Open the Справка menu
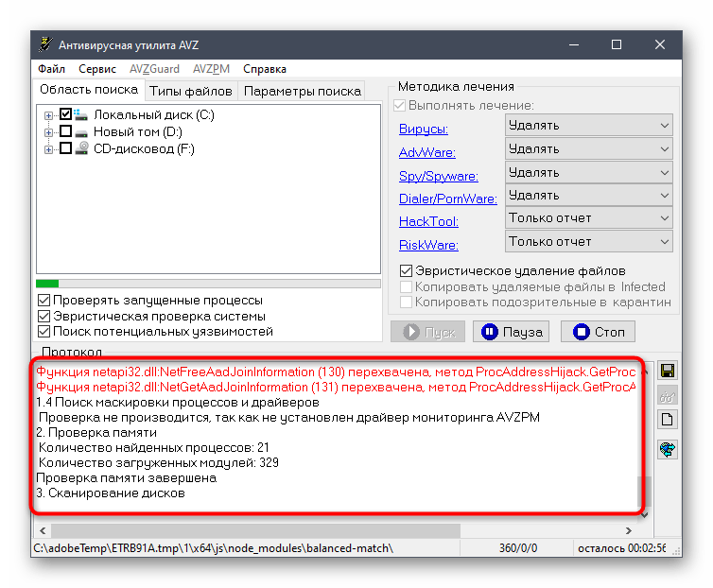713x588 pixels. [265, 69]
